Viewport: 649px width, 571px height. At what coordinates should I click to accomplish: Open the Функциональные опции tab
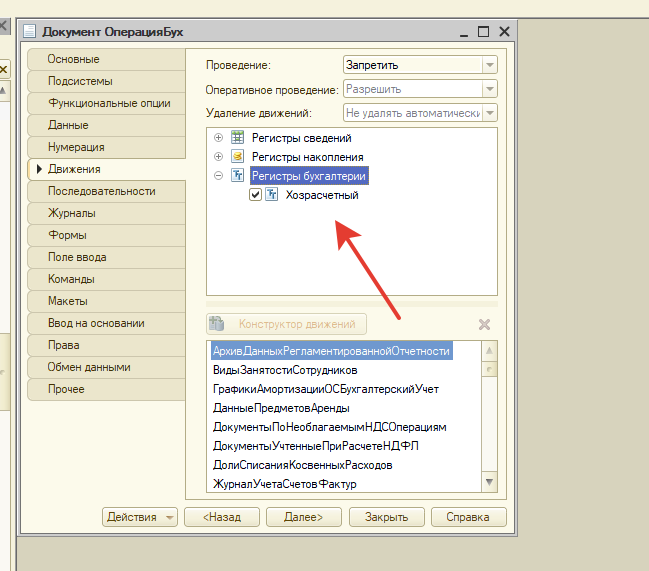(x=106, y=103)
